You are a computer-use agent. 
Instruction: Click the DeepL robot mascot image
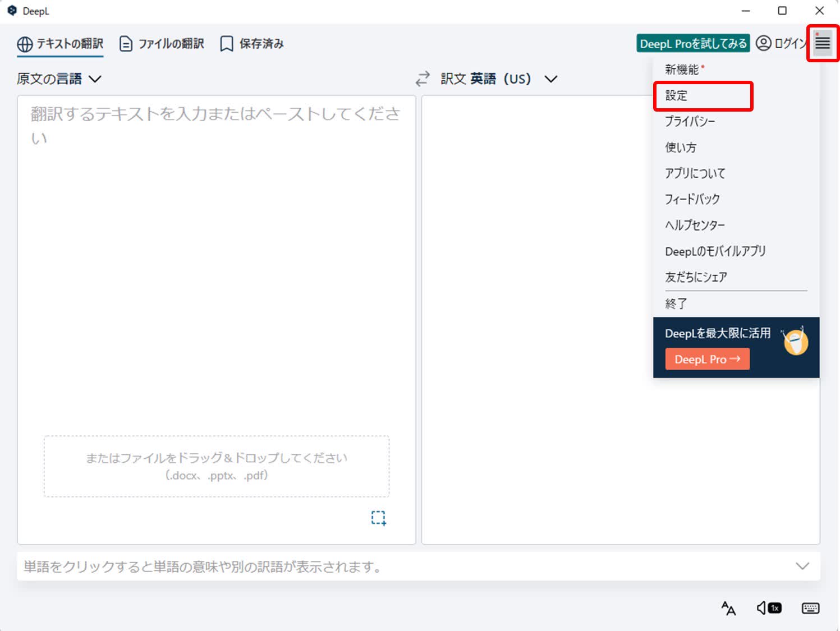tap(795, 340)
